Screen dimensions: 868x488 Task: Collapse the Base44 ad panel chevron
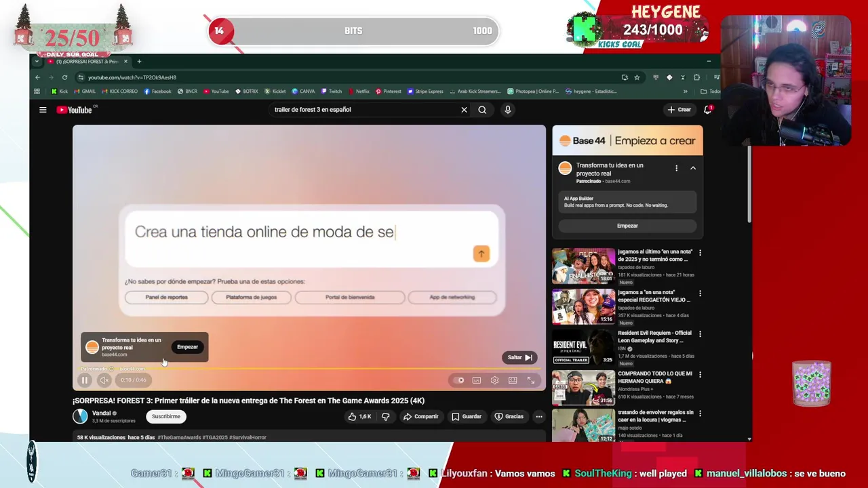(x=693, y=168)
